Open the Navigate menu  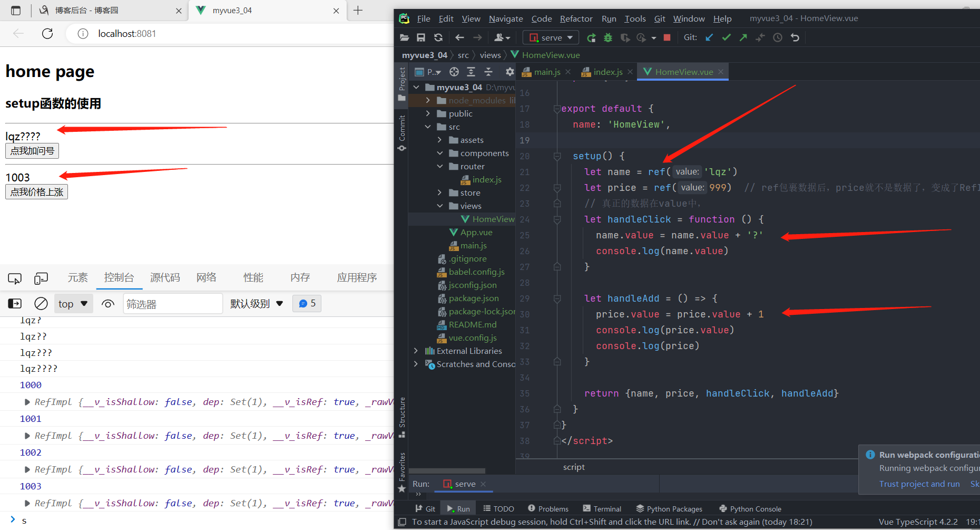[x=506, y=18]
